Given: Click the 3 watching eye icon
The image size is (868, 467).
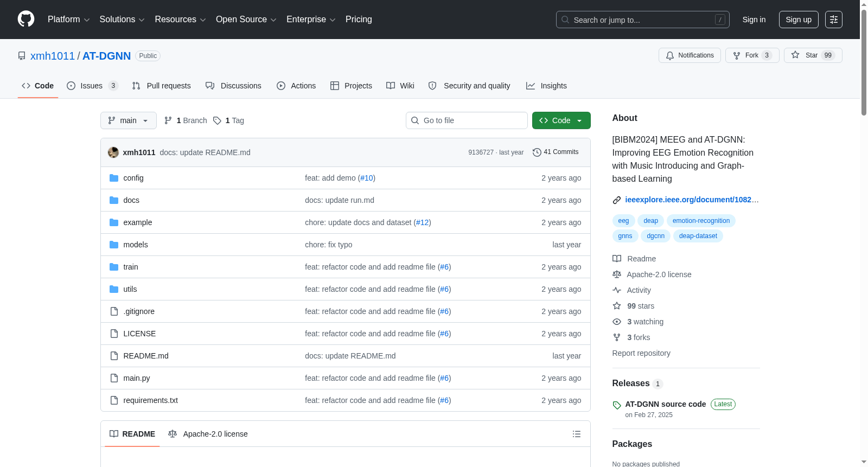Looking at the screenshot, I should pos(617,322).
